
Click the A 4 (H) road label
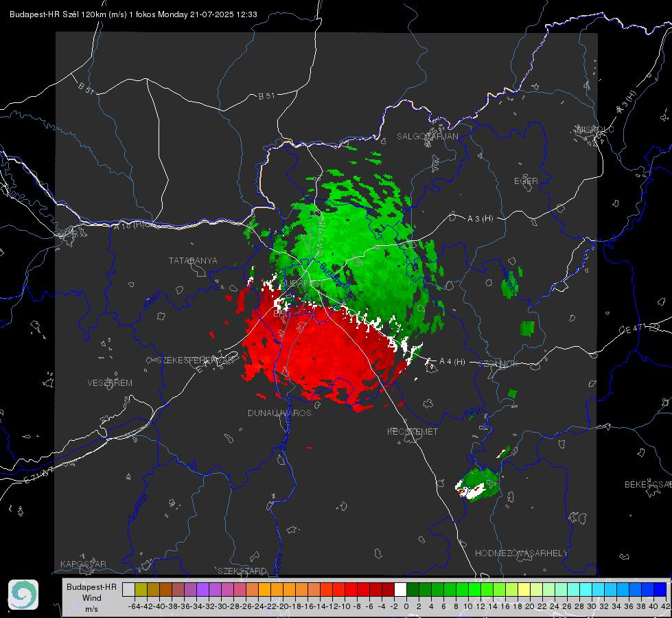coord(452,362)
